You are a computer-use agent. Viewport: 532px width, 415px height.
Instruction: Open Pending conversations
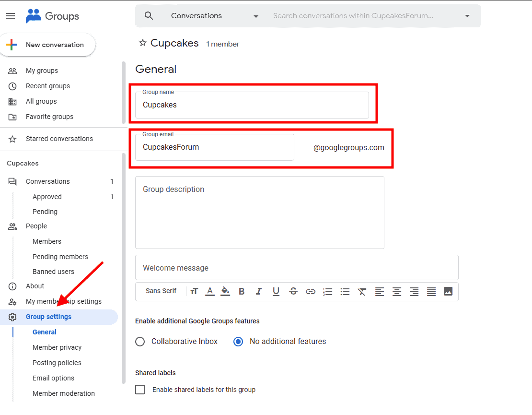coord(45,212)
